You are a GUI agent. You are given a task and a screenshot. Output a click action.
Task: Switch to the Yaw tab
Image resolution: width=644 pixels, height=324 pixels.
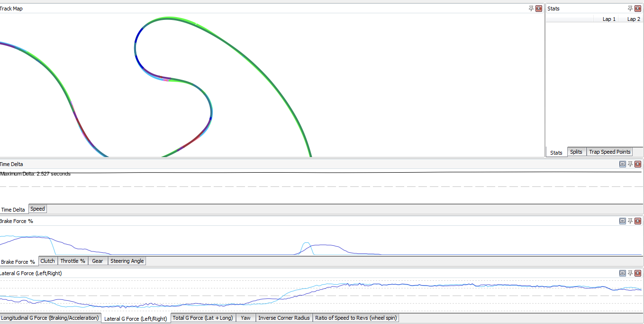[x=245, y=318]
